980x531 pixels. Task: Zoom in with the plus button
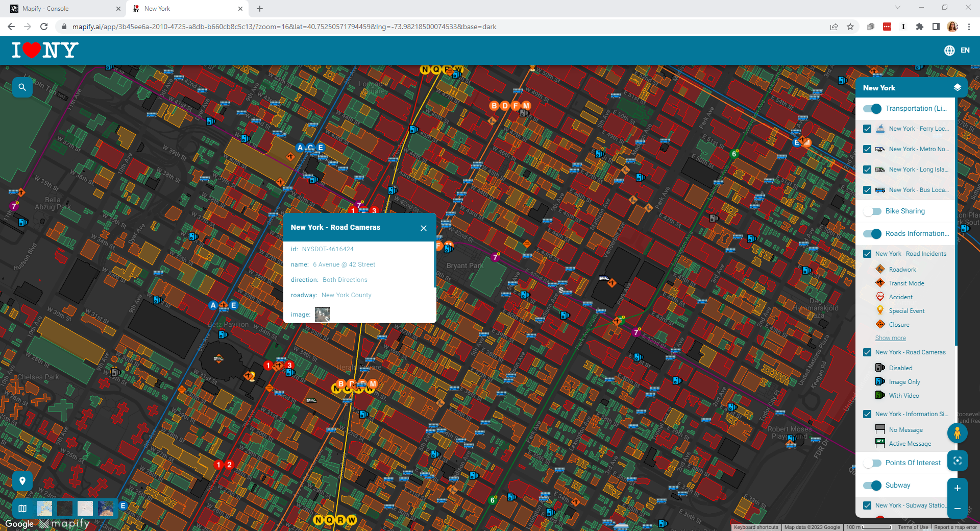pos(957,488)
